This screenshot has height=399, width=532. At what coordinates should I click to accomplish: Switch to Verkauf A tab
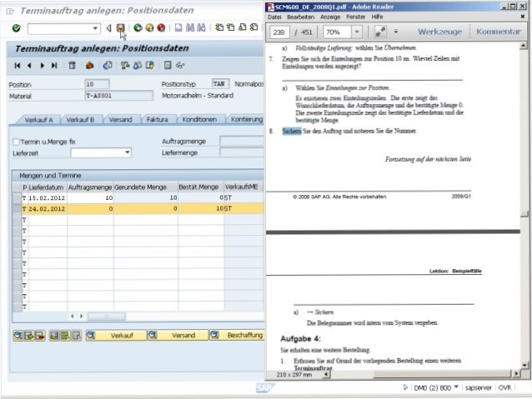38,120
